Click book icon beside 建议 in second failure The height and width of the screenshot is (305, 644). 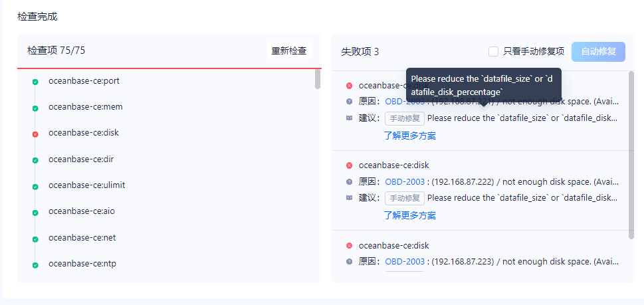(x=349, y=198)
